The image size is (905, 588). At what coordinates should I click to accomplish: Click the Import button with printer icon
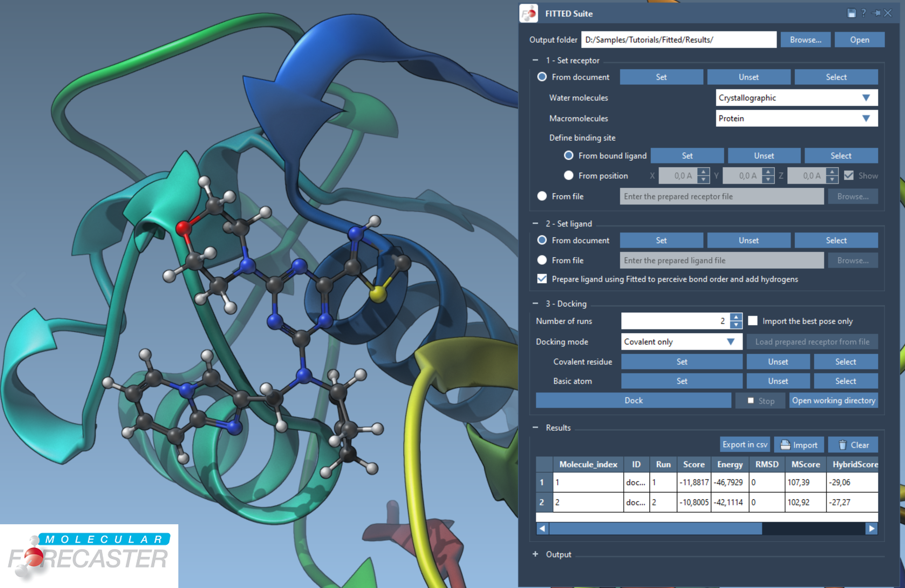click(x=799, y=445)
